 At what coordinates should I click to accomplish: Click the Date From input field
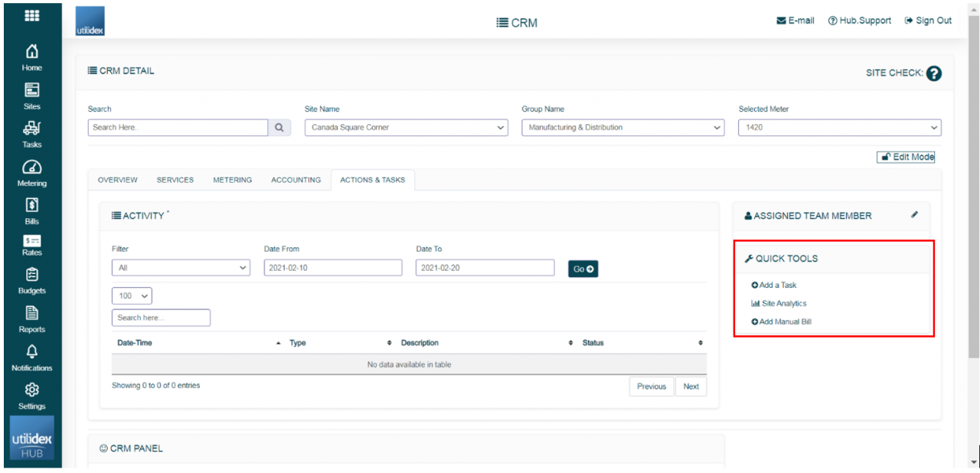point(332,268)
